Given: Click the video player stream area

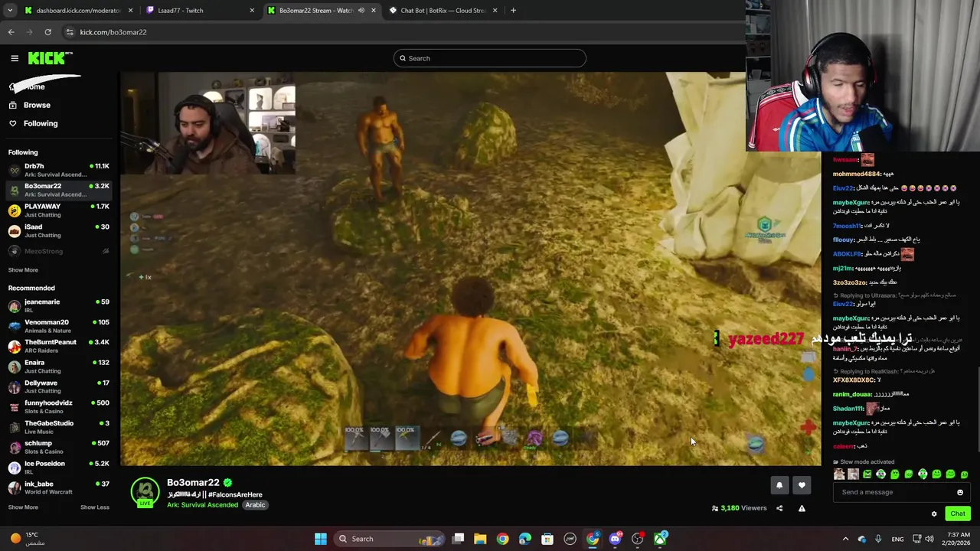Looking at the screenshot, I should coord(471,269).
